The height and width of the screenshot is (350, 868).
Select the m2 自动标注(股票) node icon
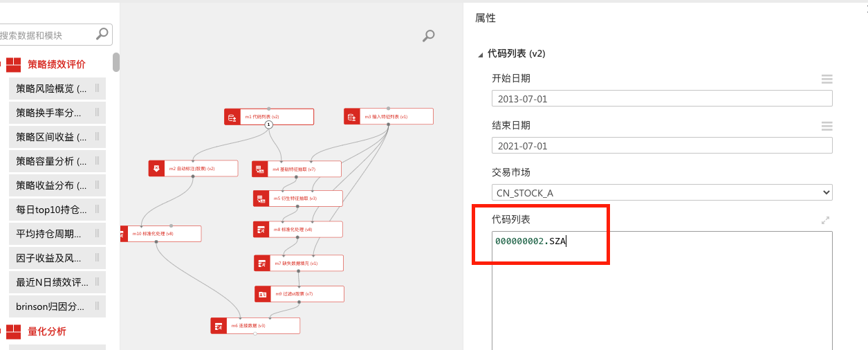tap(156, 169)
